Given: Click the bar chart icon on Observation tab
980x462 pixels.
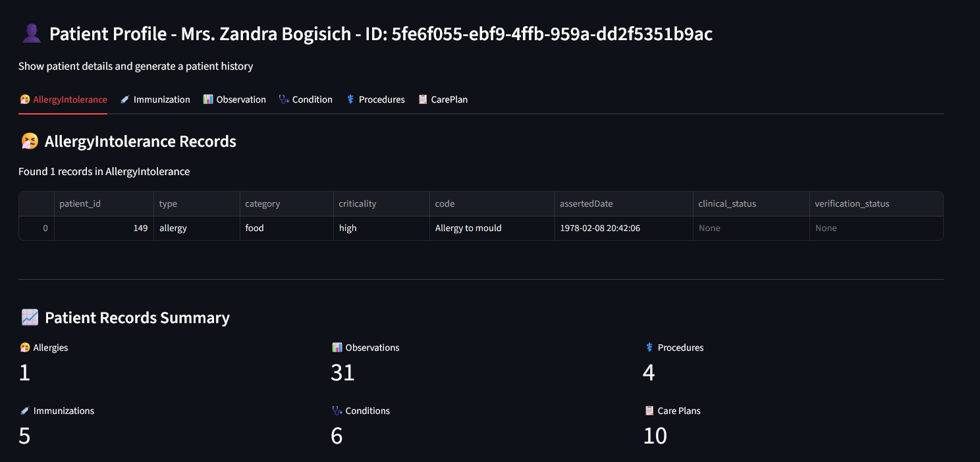Looking at the screenshot, I should click(x=208, y=99).
